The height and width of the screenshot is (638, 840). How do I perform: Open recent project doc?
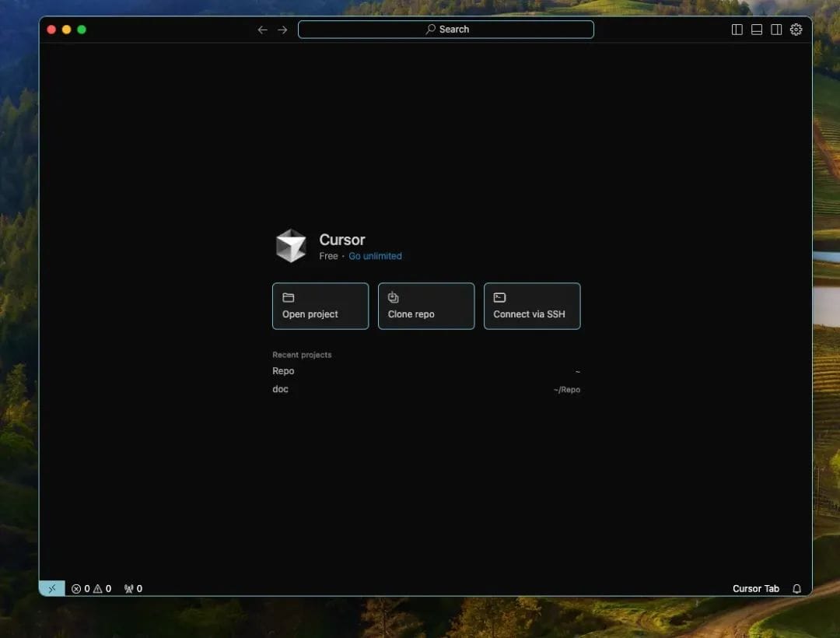[426, 390]
